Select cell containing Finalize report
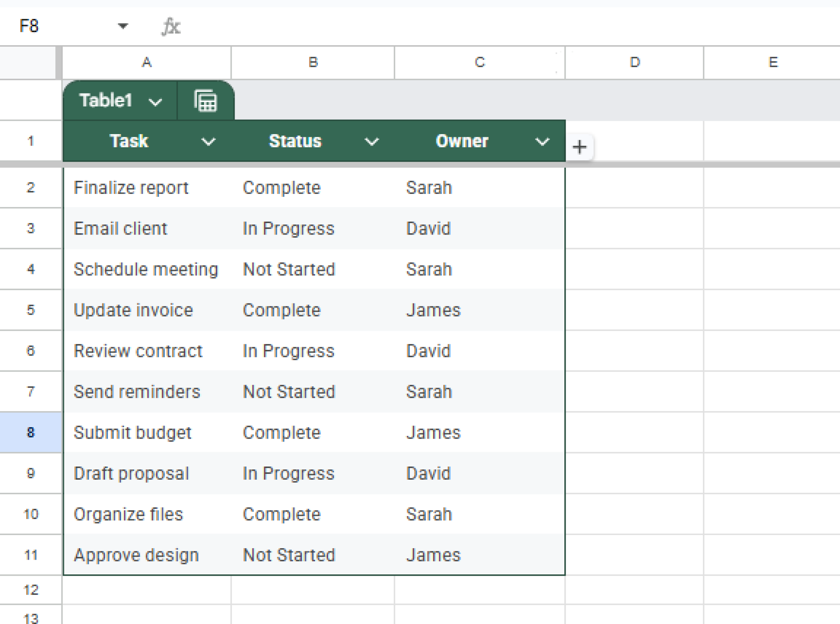The image size is (840, 624). 131,187
